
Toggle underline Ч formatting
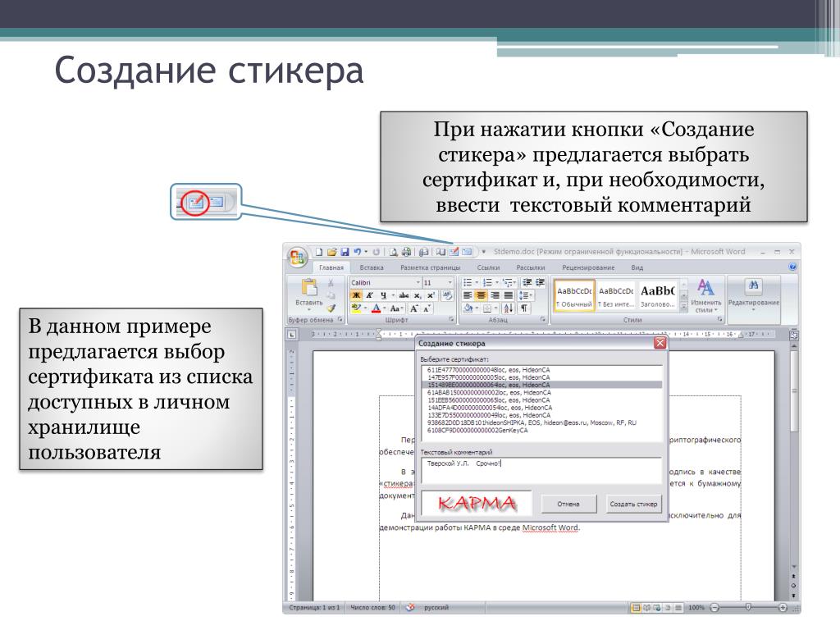point(384,295)
